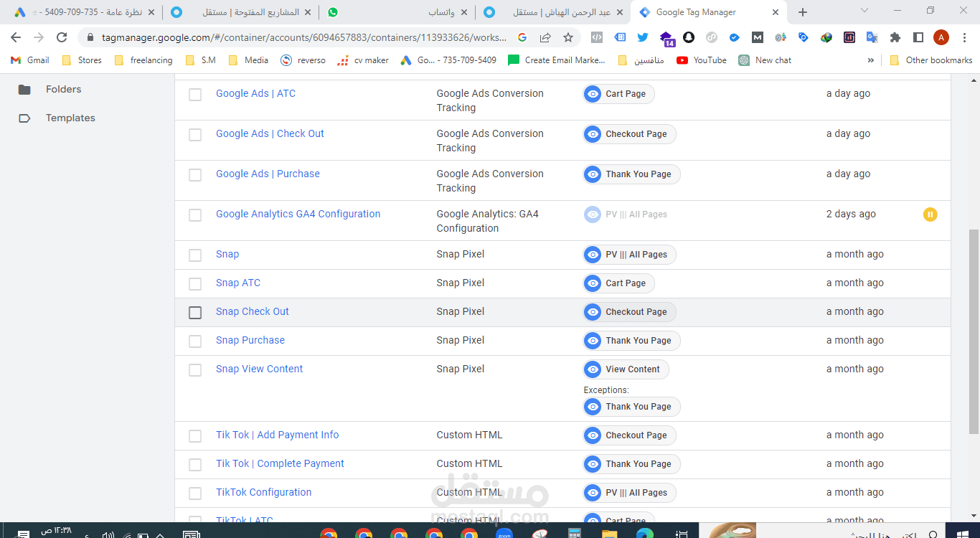Open the YouTube bookmark
980x538 pixels.
pyautogui.click(x=702, y=60)
